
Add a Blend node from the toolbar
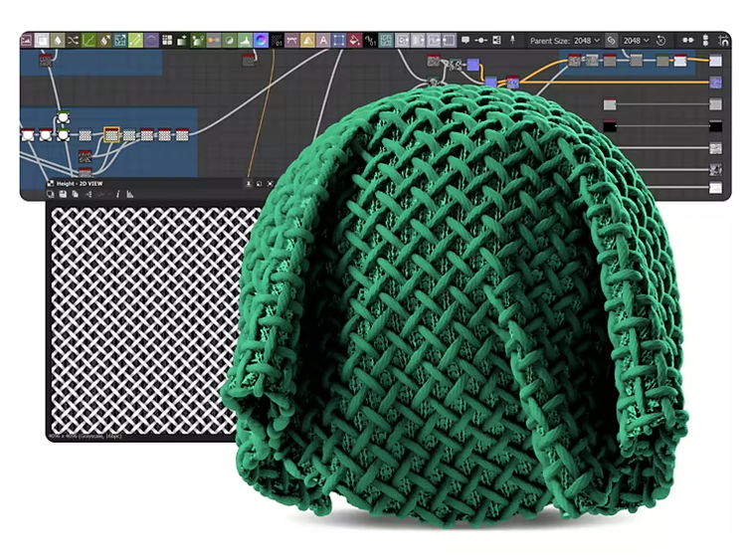pos(42,41)
